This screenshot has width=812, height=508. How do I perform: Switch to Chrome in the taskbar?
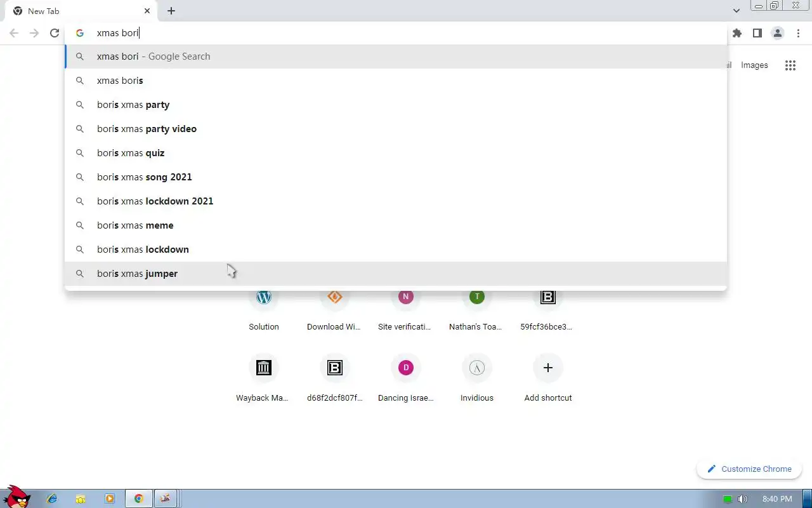tap(138, 499)
